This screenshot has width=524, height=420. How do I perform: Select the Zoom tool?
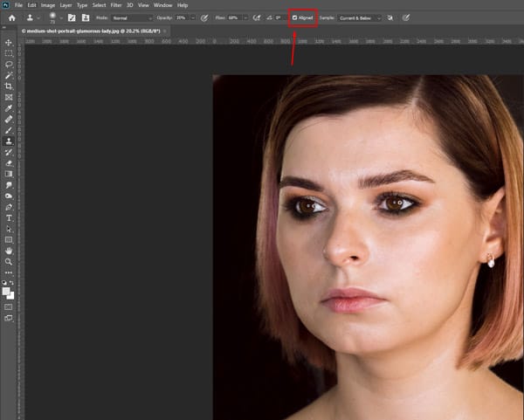pos(9,262)
